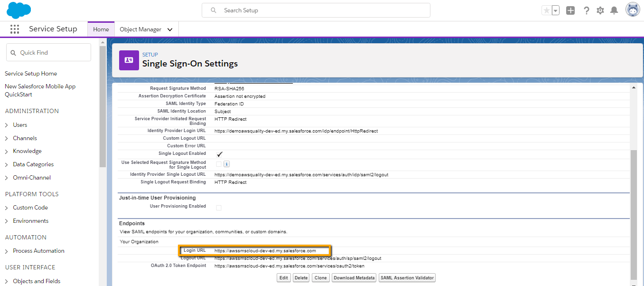Click the Logout URL endpoint value
644x286 pixels.
pyautogui.click(x=298, y=258)
